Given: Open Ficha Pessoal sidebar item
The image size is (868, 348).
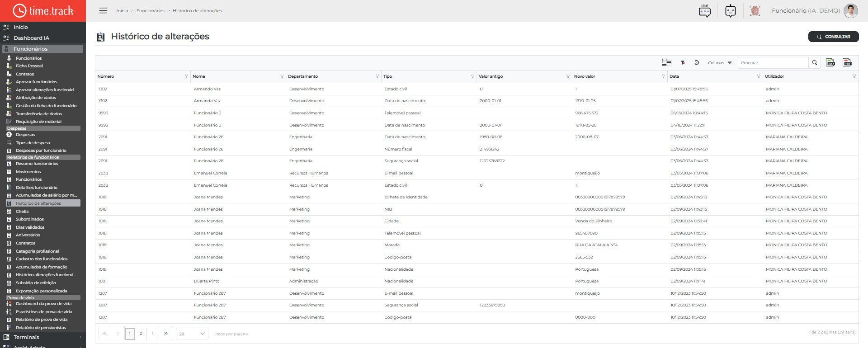Looking at the screenshot, I should pos(29,66).
